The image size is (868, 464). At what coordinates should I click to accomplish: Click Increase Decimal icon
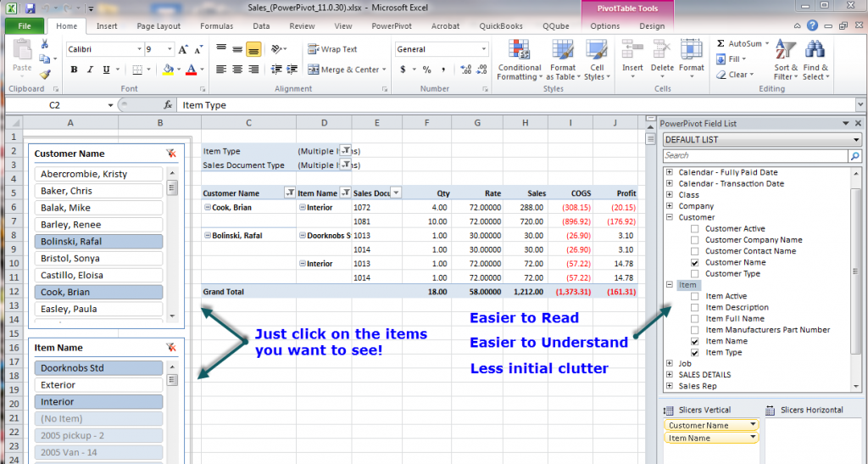tap(466, 70)
